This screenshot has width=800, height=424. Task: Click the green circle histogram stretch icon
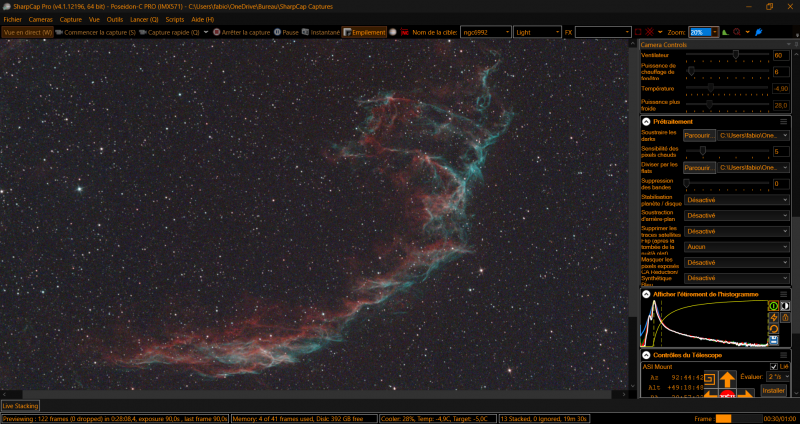click(773, 306)
